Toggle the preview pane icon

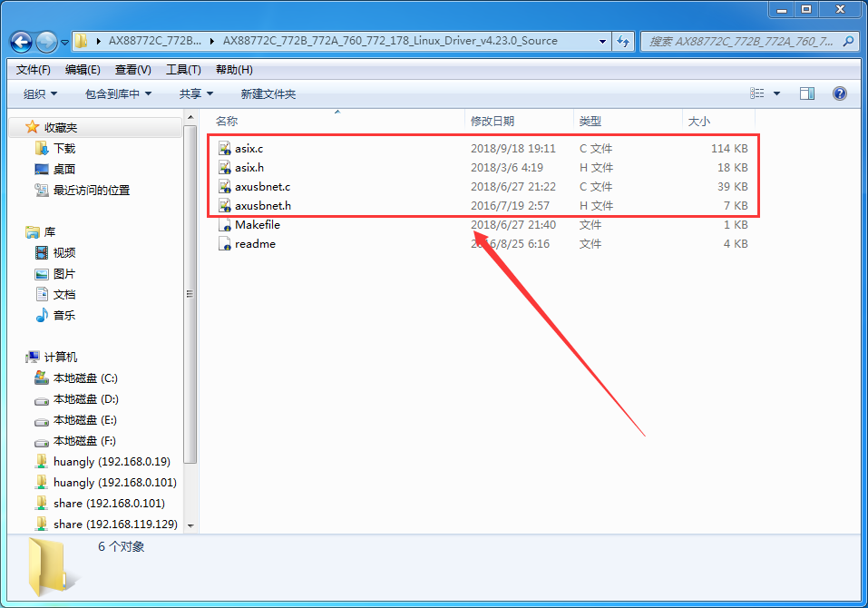(x=807, y=93)
